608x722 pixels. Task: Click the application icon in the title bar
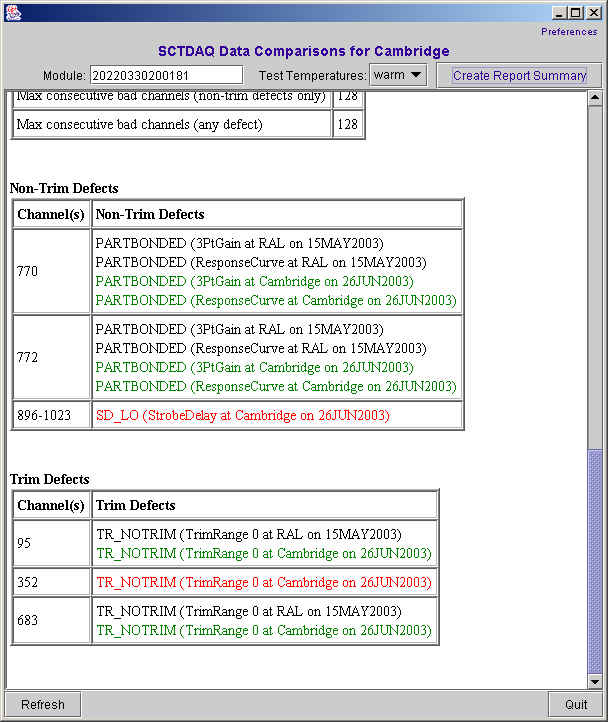[x=12, y=12]
